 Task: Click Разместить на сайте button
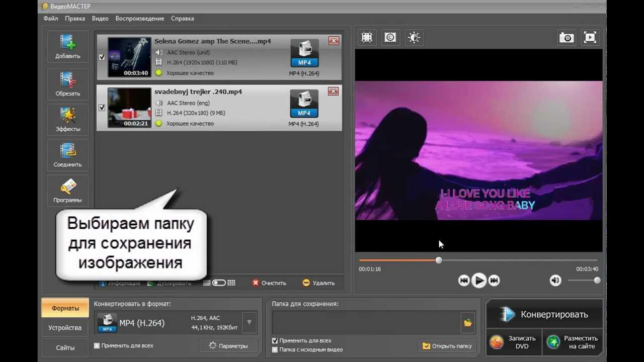click(573, 342)
